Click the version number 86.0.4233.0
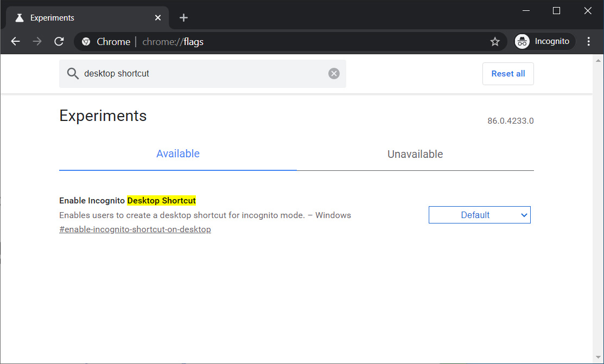This screenshot has height=364, width=604. coord(511,121)
